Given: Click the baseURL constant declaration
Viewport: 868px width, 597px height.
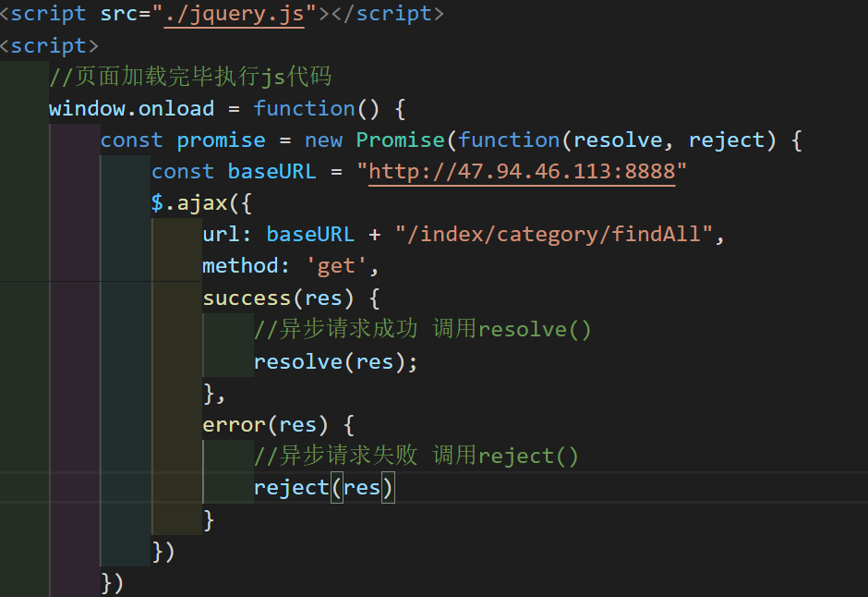Looking at the screenshot, I should point(271,170).
